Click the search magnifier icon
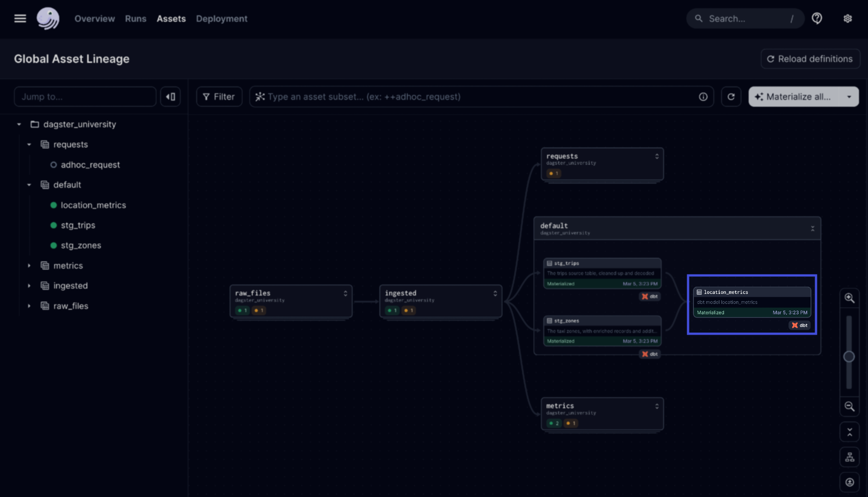The width and height of the screenshot is (868, 497). [698, 19]
